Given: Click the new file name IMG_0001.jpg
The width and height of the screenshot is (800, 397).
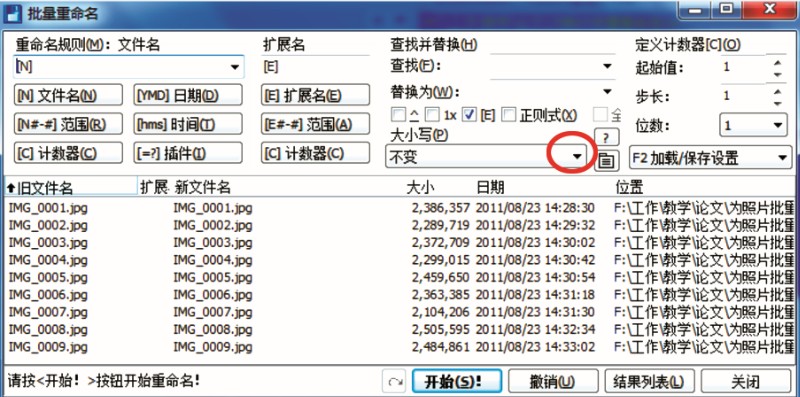Looking at the screenshot, I should [213, 208].
